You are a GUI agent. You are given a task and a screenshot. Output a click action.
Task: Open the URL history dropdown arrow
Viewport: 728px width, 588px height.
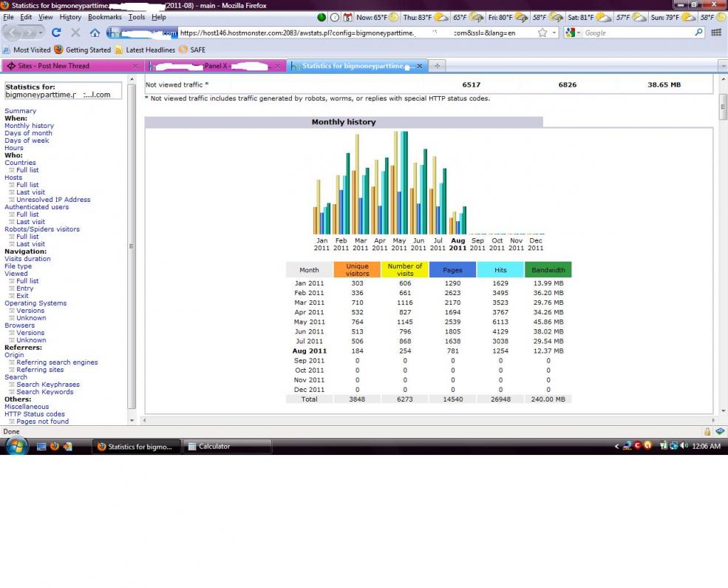[554, 33]
